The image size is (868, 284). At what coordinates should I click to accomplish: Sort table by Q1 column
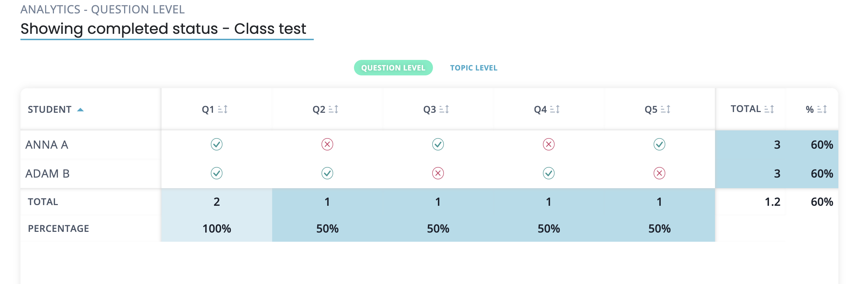coord(222,110)
